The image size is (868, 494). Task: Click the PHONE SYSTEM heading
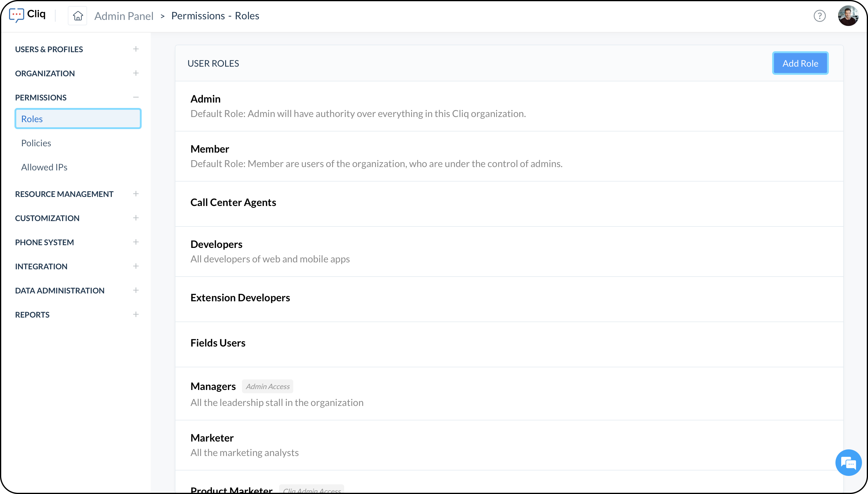coord(44,242)
